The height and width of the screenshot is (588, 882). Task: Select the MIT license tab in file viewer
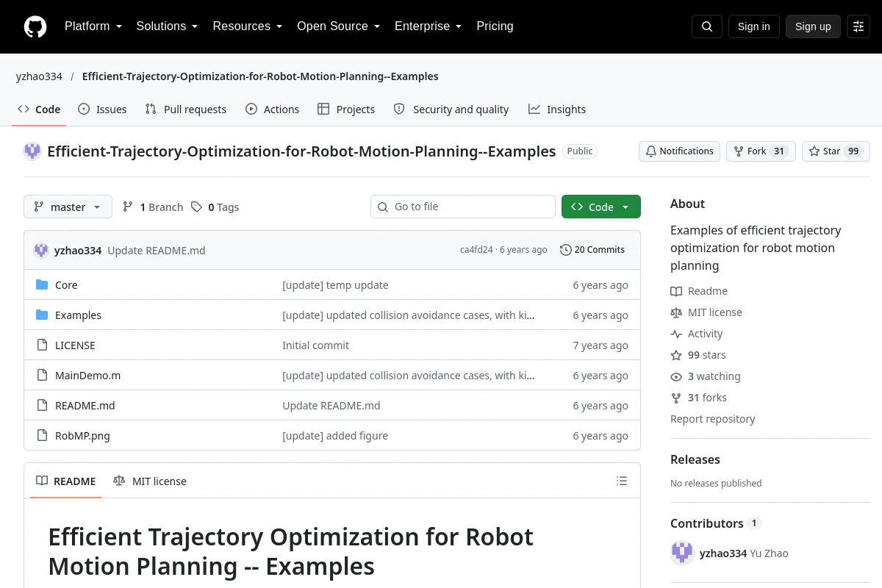pos(150,481)
